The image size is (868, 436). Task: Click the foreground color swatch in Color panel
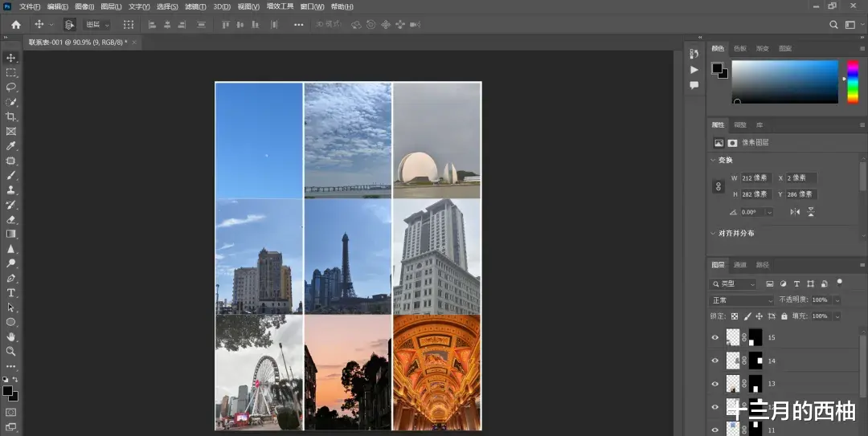click(718, 68)
